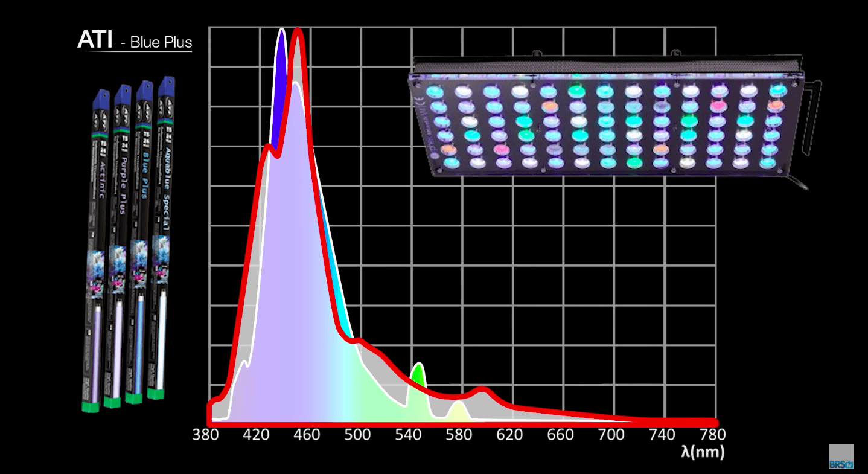Image resolution: width=868 pixels, height=474 pixels.
Task: Click the '500' wavelength axis label
Action: (x=358, y=435)
